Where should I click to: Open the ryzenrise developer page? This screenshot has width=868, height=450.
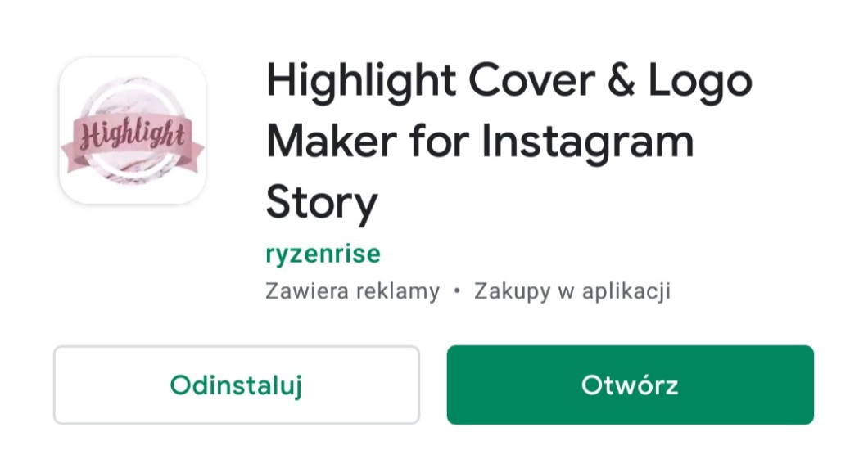click(323, 254)
